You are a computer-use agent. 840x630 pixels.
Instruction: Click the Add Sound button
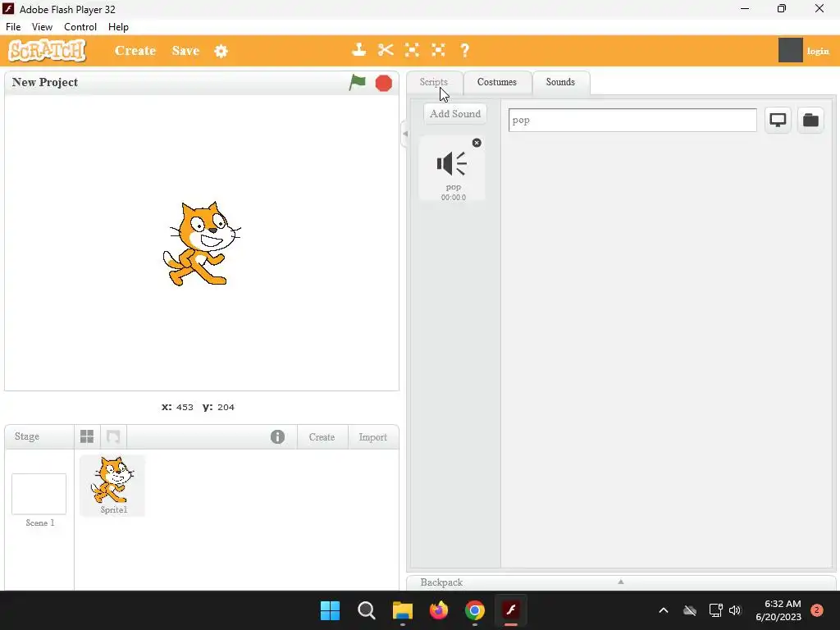[455, 113]
